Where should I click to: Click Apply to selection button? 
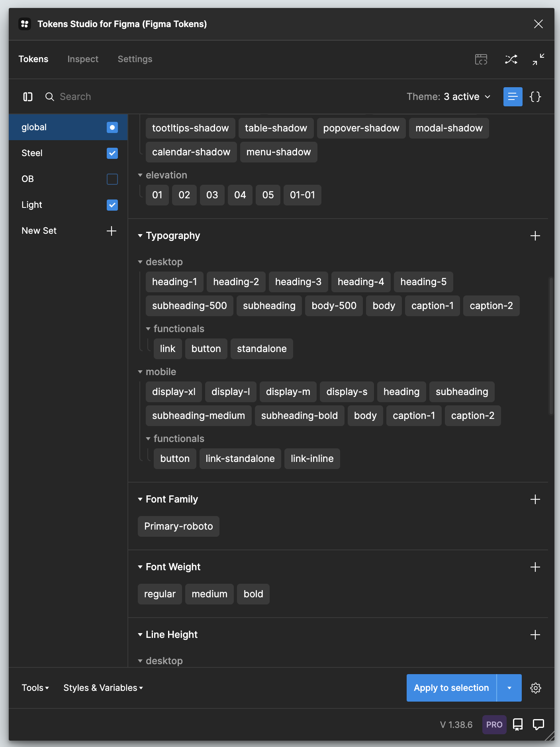pyautogui.click(x=451, y=688)
